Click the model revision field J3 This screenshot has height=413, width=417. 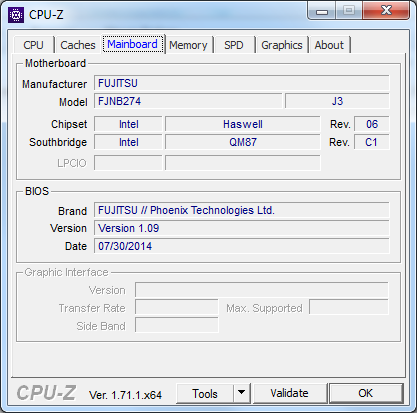point(337,101)
